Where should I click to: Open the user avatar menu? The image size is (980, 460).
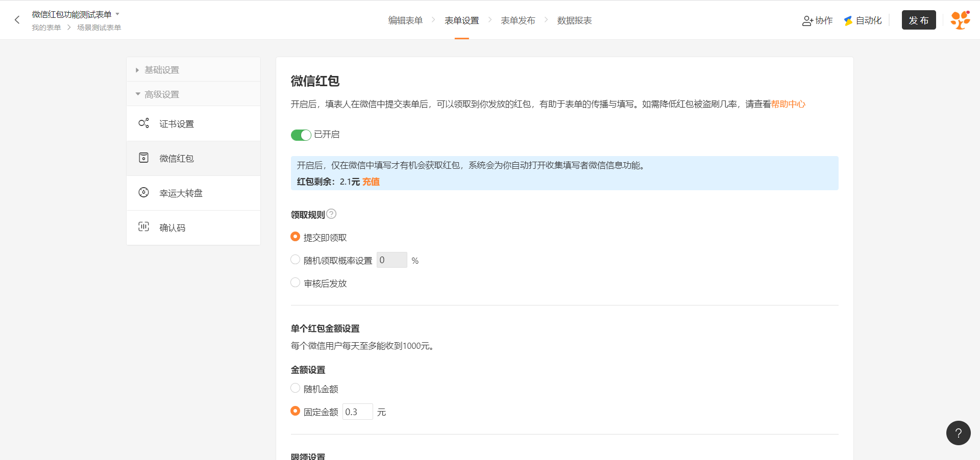[960, 20]
